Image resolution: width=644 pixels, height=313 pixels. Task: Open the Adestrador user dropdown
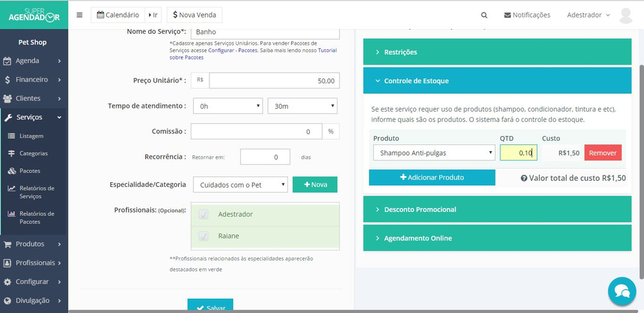[588, 15]
